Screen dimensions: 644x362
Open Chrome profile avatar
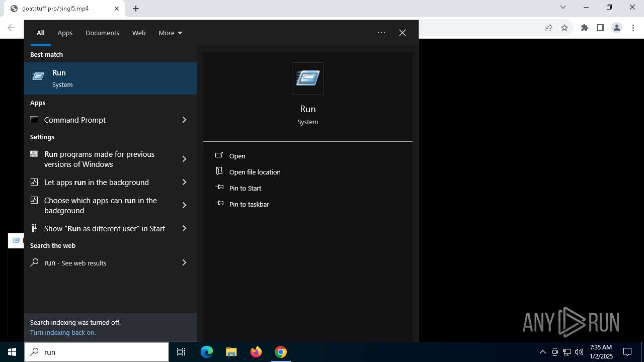click(617, 28)
